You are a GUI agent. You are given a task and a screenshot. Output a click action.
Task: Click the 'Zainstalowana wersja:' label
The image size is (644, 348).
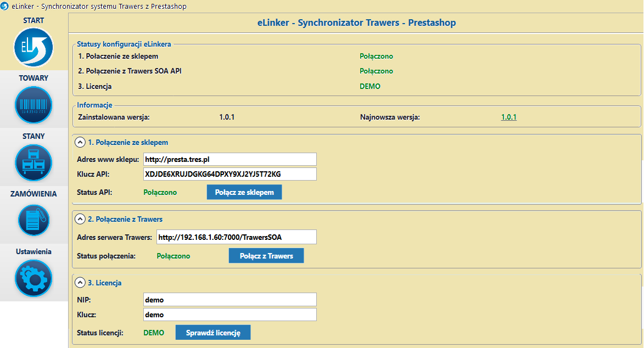click(x=114, y=117)
